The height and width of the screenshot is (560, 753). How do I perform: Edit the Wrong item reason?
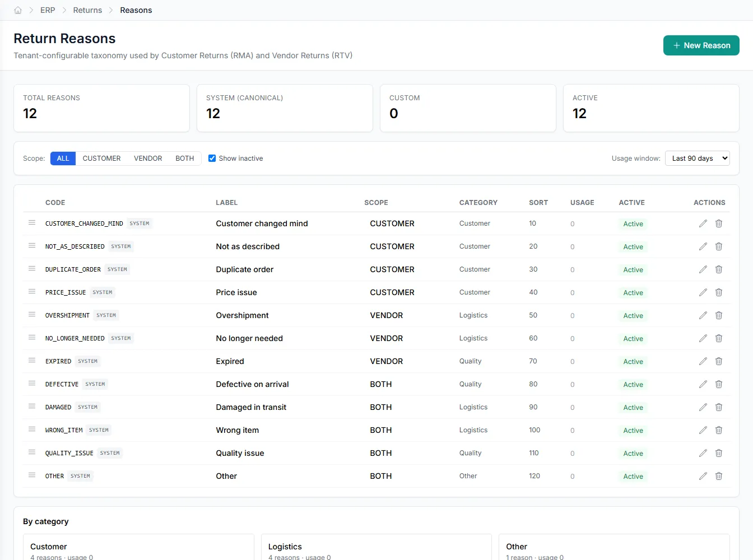(x=703, y=430)
